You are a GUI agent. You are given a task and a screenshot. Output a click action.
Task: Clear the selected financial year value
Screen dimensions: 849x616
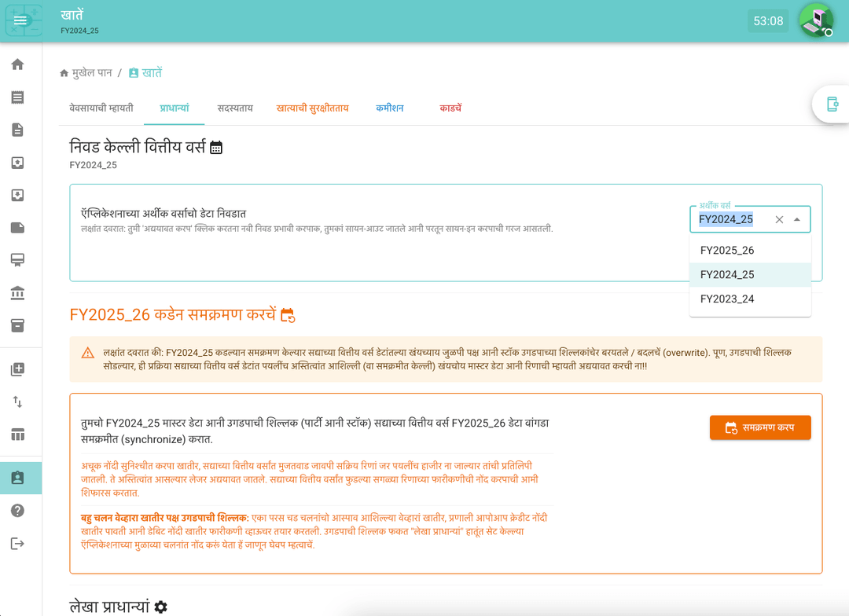[779, 220]
